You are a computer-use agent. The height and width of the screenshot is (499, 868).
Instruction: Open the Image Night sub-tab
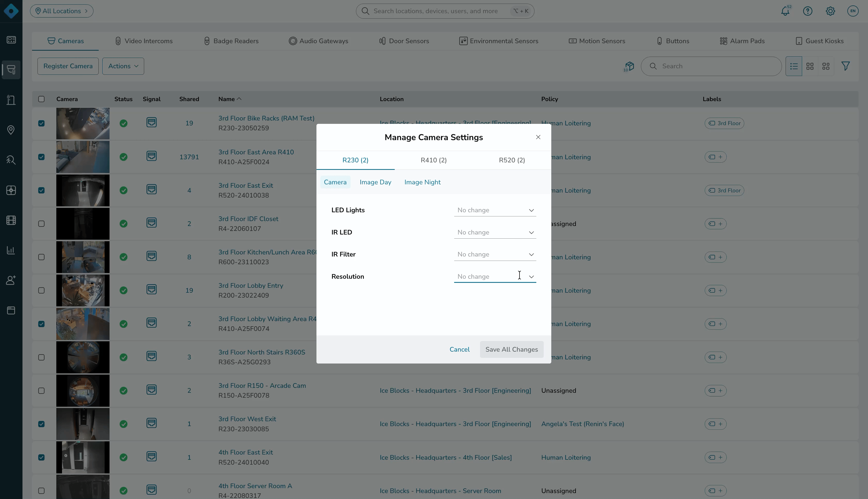(x=423, y=182)
